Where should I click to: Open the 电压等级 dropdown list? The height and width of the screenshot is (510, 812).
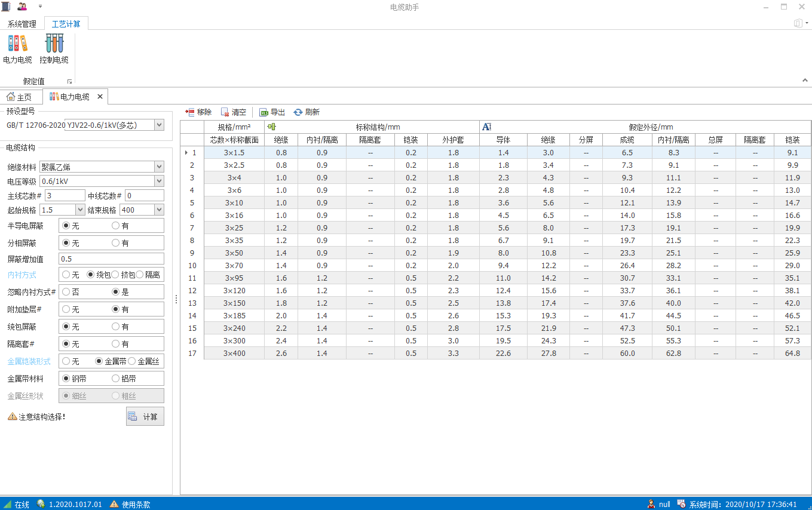[159, 181]
